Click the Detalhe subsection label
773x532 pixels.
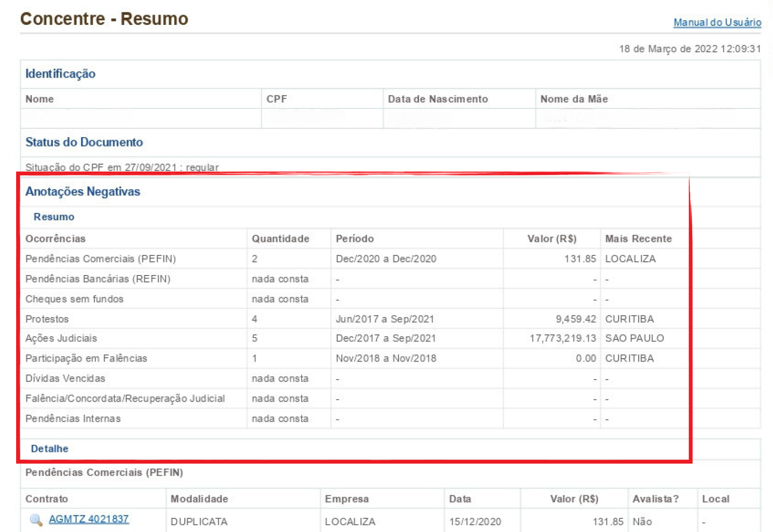tap(49, 448)
